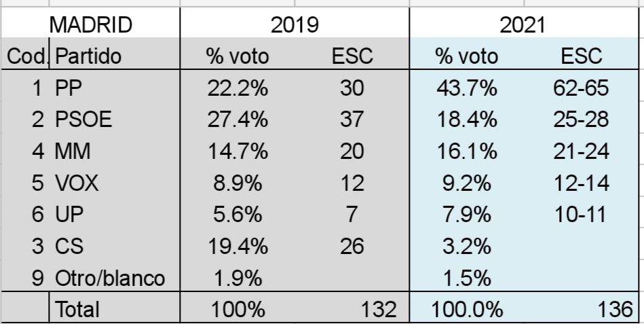The width and height of the screenshot is (644, 324).
Task: Click VOX 2019 vote share 8.9%
Action: 236,182
